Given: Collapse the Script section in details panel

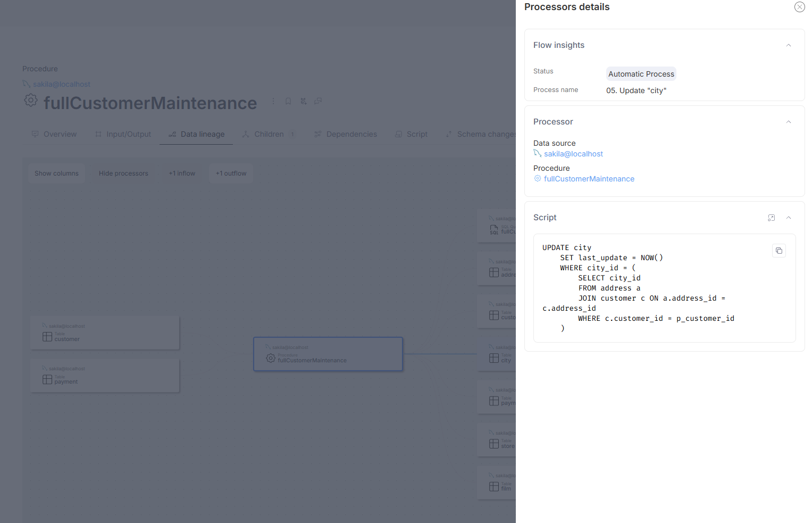Looking at the screenshot, I should 789,218.
